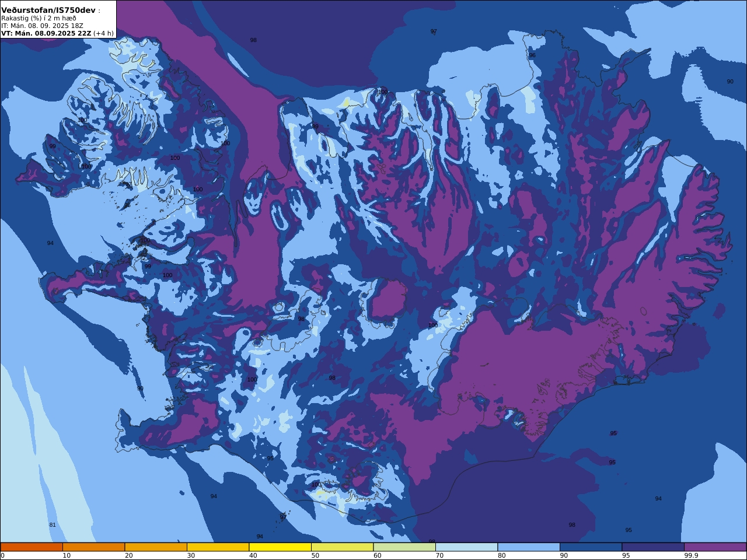Click the dark orange 0–10 legend swatch
Image resolution: width=747 pixels, height=560 pixels.
32,547
